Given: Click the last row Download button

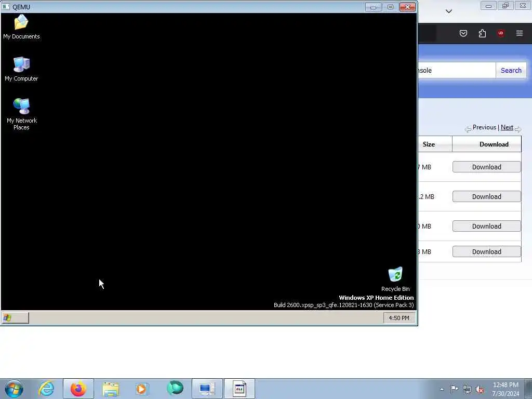Looking at the screenshot, I should point(486,252).
